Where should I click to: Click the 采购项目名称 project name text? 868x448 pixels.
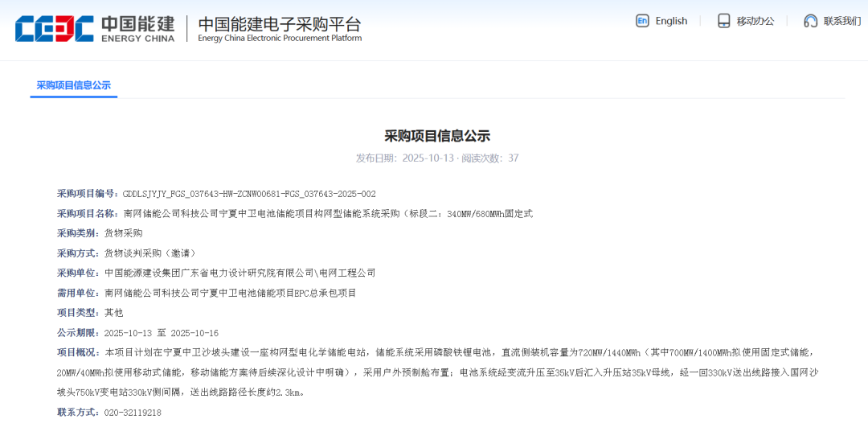(328, 214)
